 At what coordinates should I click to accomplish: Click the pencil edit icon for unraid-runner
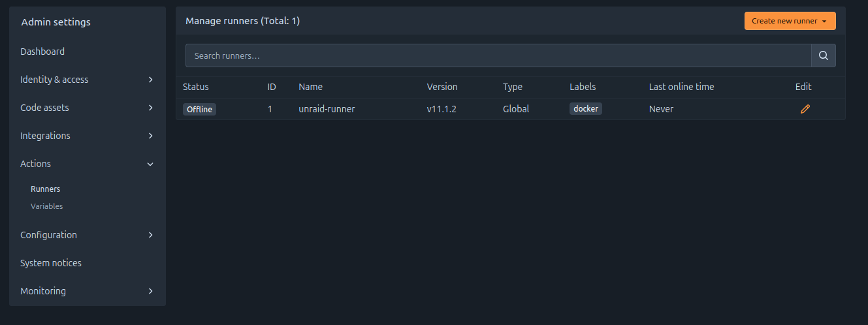pos(805,109)
